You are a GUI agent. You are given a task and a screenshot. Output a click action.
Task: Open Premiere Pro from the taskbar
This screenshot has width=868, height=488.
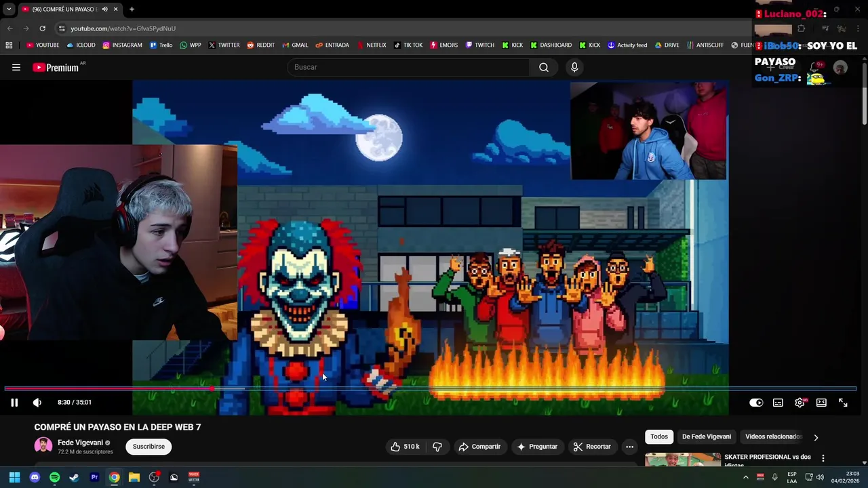point(94,477)
